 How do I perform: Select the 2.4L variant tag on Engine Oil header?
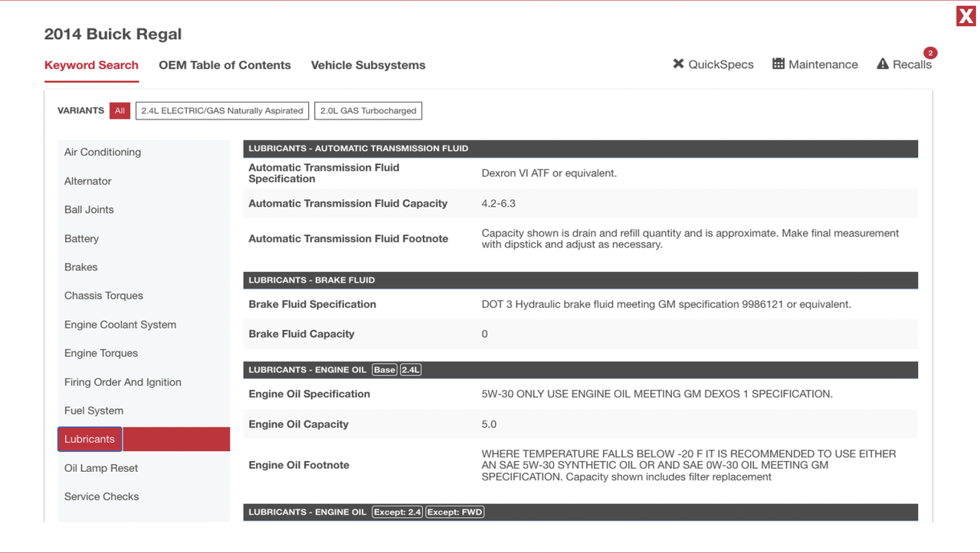coord(411,369)
